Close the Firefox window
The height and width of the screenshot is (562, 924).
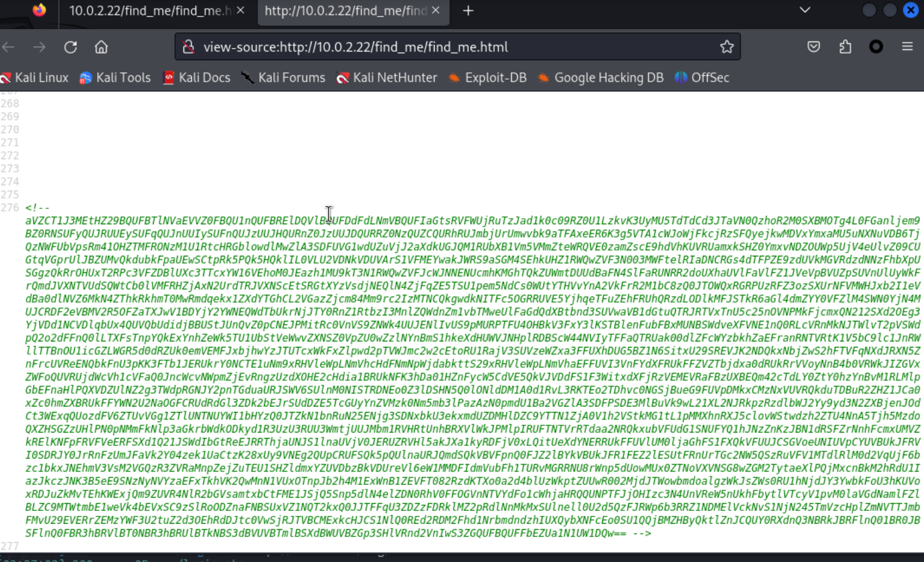911,10
